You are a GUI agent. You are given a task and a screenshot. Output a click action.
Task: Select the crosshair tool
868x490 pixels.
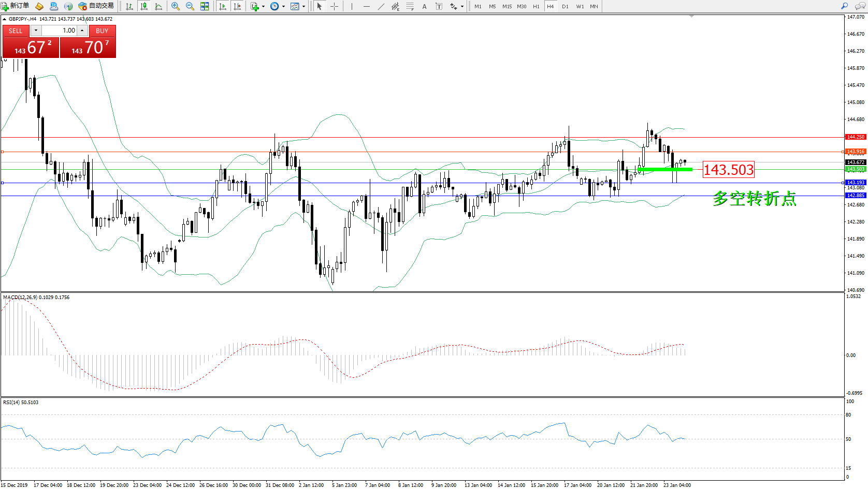coord(335,6)
